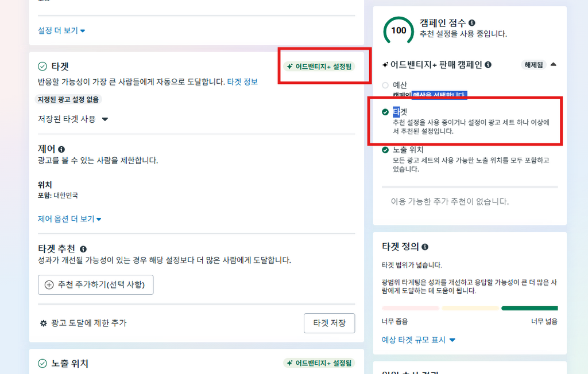Click the green check next to 타겟 in sidebar
Screen dimensions: 588x374
point(385,112)
